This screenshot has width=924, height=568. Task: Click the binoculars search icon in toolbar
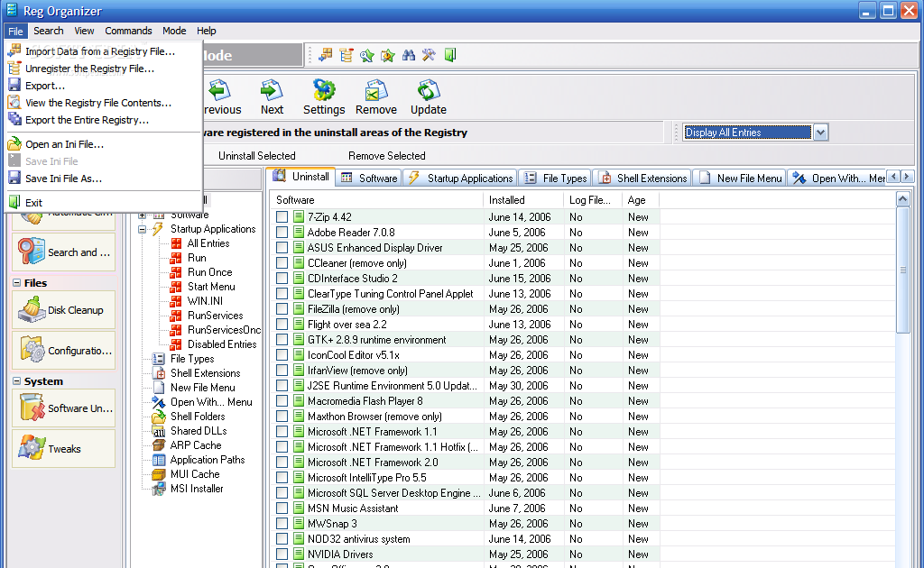(409, 55)
